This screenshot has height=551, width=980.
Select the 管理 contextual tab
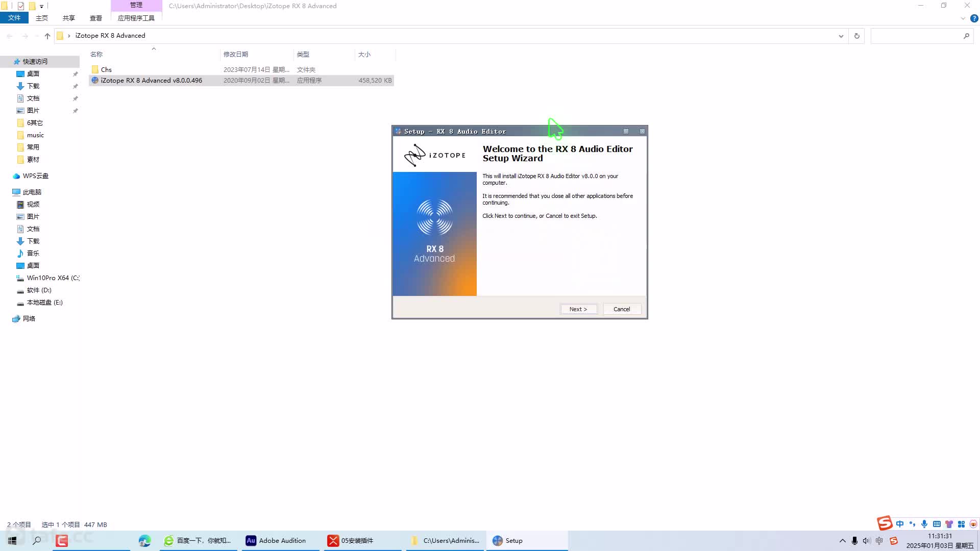point(136,5)
